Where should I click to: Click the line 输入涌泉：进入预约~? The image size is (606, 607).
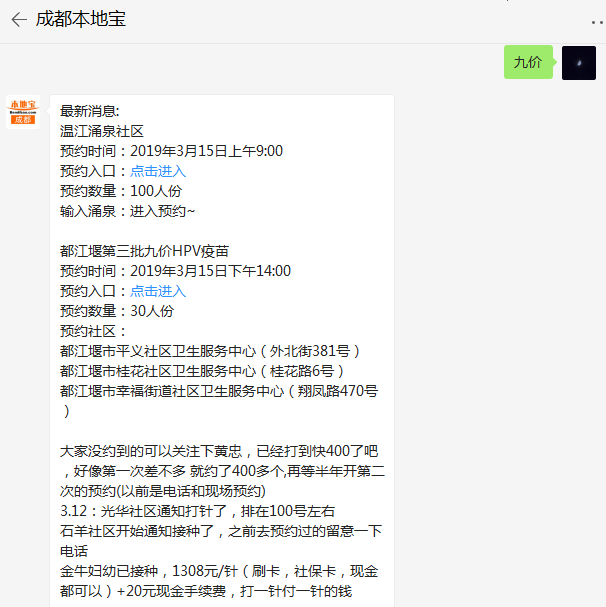click(x=127, y=211)
